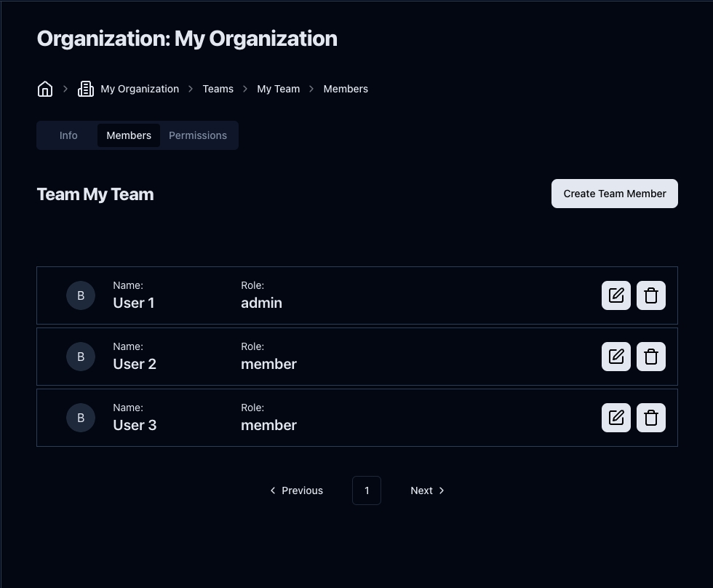Open edit icon for User 2
The height and width of the screenshot is (588, 713).
(x=616, y=357)
